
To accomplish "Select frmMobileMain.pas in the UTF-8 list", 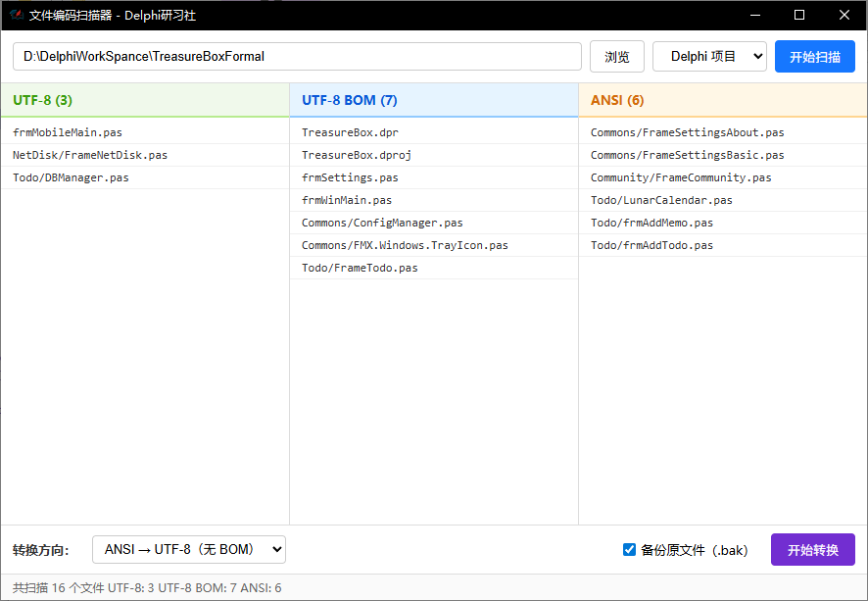I will tap(145, 132).
